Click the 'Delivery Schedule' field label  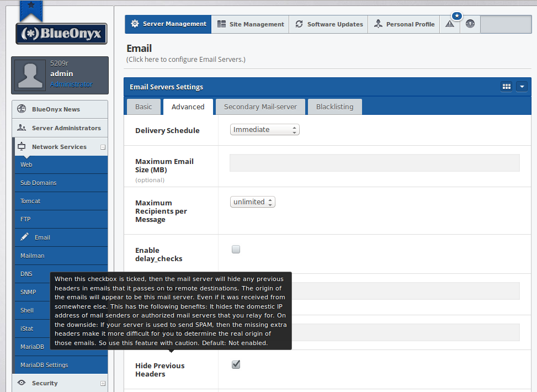click(x=167, y=130)
